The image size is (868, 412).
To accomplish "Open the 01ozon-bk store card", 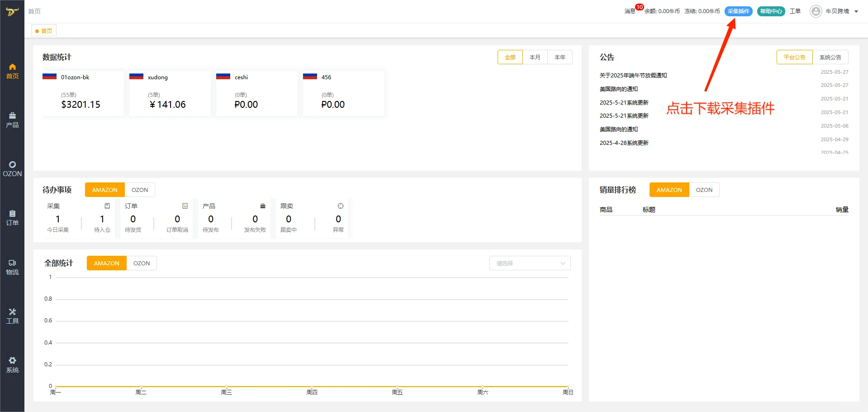I will (83, 93).
